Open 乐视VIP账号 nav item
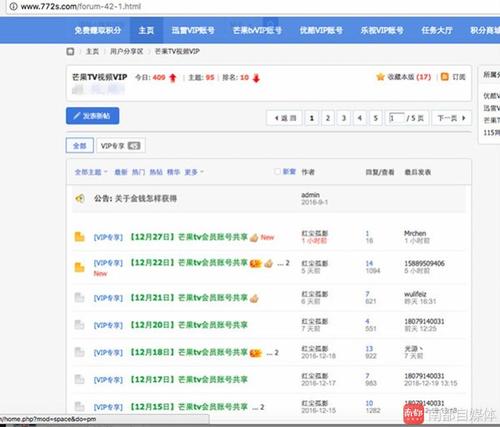The image size is (500, 427). coord(382,30)
